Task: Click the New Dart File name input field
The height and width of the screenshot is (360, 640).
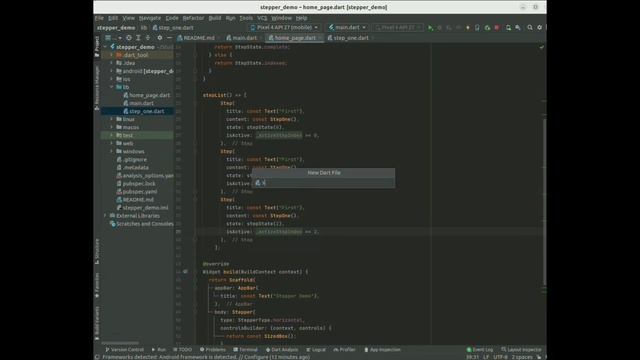Action: click(323, 183)
